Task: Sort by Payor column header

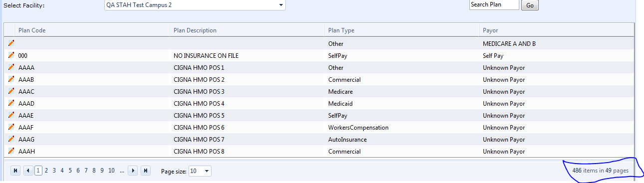Action: pyautogui.click(x=490, y=30)
